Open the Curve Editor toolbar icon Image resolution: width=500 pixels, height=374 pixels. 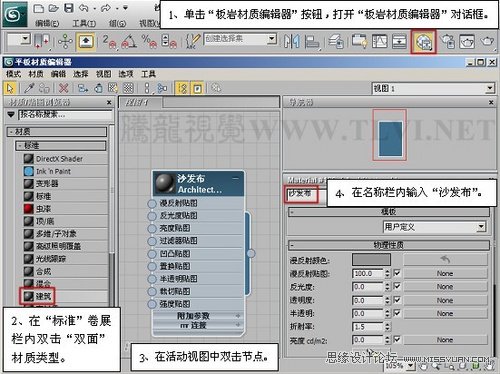click(380, 42)
